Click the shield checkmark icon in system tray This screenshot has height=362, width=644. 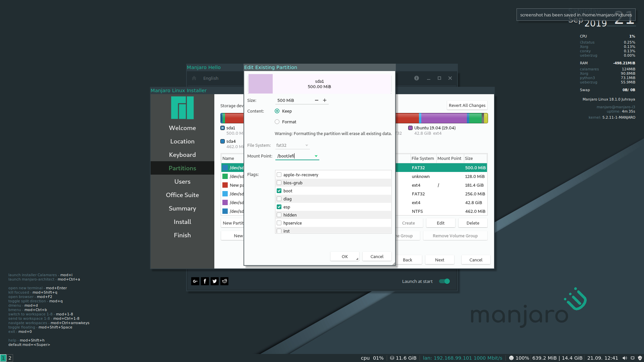point(639,358)
